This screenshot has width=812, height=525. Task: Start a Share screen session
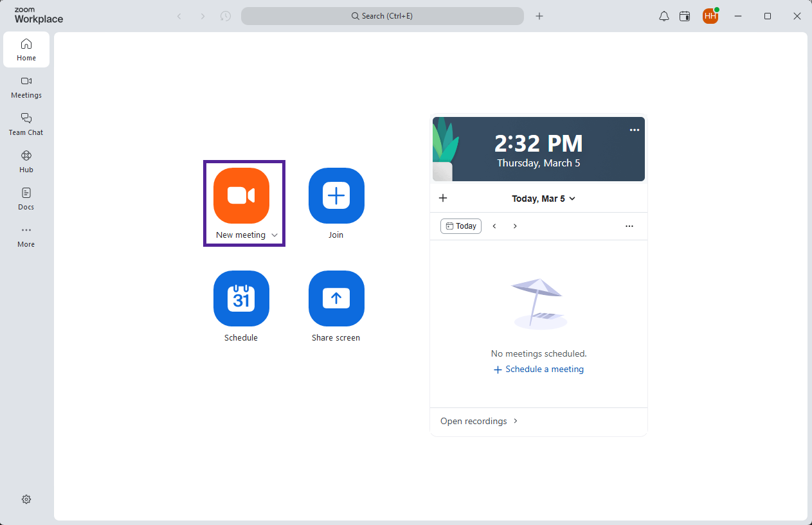(x=336, y=298)
